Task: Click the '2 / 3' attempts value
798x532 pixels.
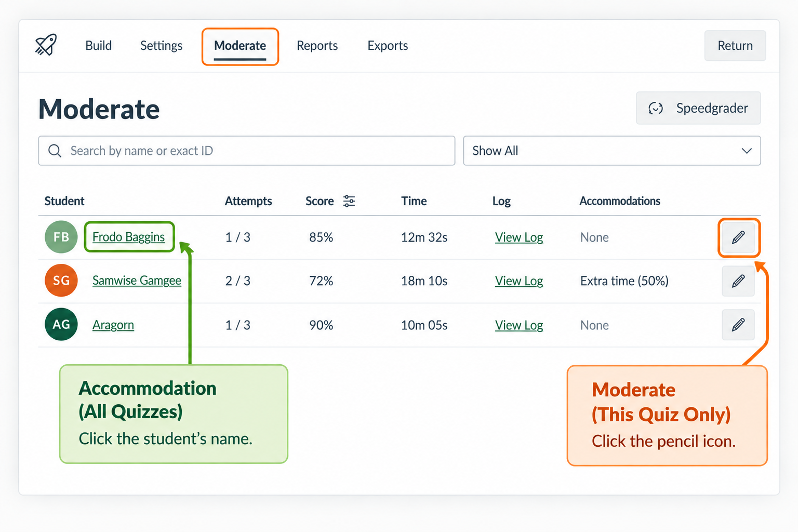Action: [x=238, y=281]
